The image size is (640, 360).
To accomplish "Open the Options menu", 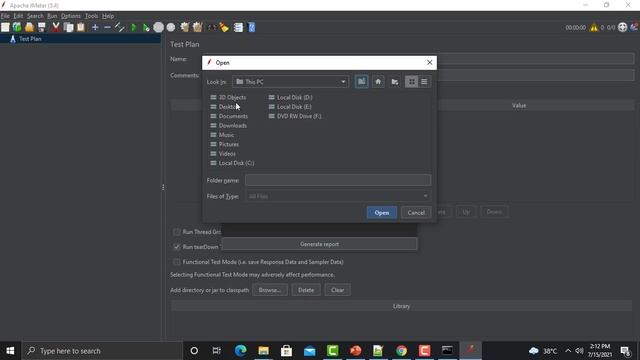I will pyautogui.click(x=71, y=16).
